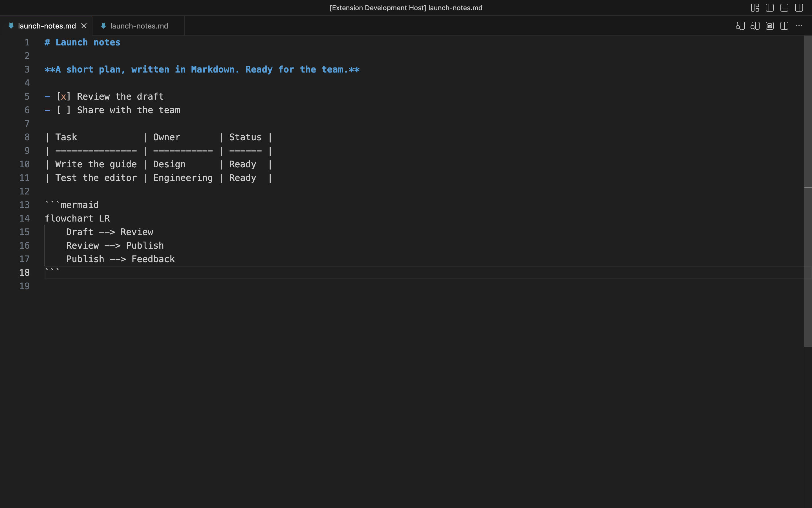
Task: Click the window title 'launch-notes.md' text
Action: pyautogui.click(x=455, y=8)
